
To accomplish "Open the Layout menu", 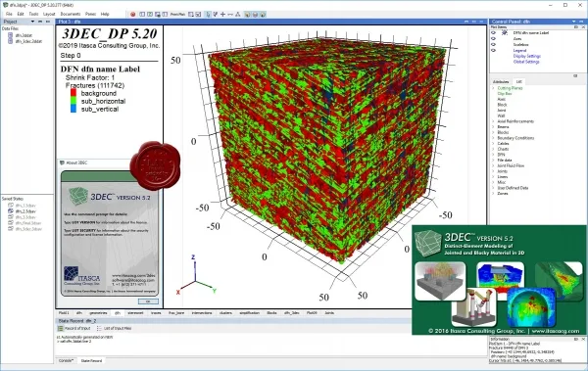I will click(49, 14).
